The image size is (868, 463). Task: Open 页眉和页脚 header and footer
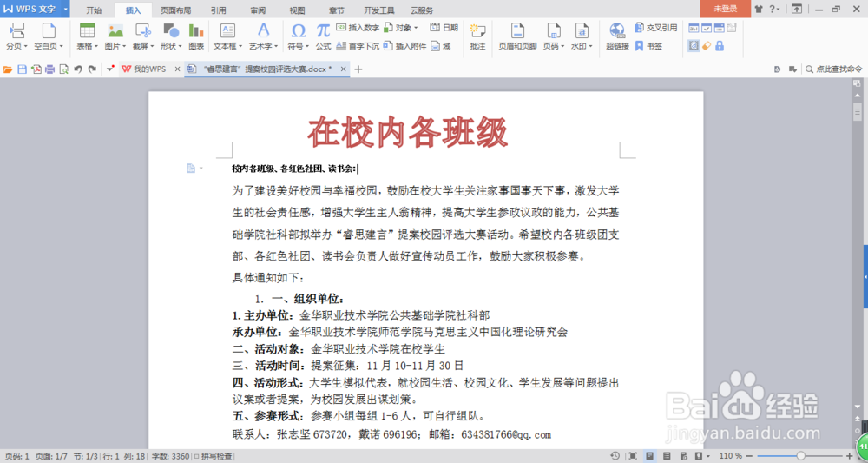tap(517, 36)
